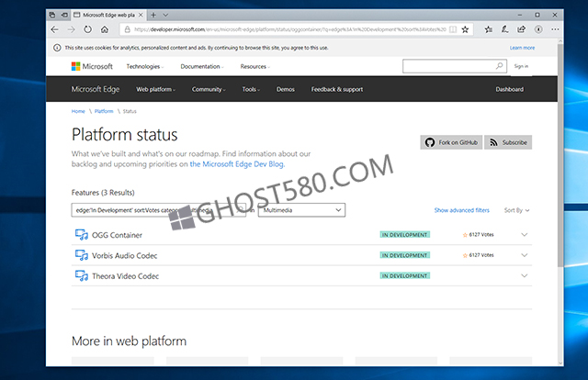Open the Microsoft Edge site title link
The height and width of the screenshot is (380, 588).
coord(96,89)
